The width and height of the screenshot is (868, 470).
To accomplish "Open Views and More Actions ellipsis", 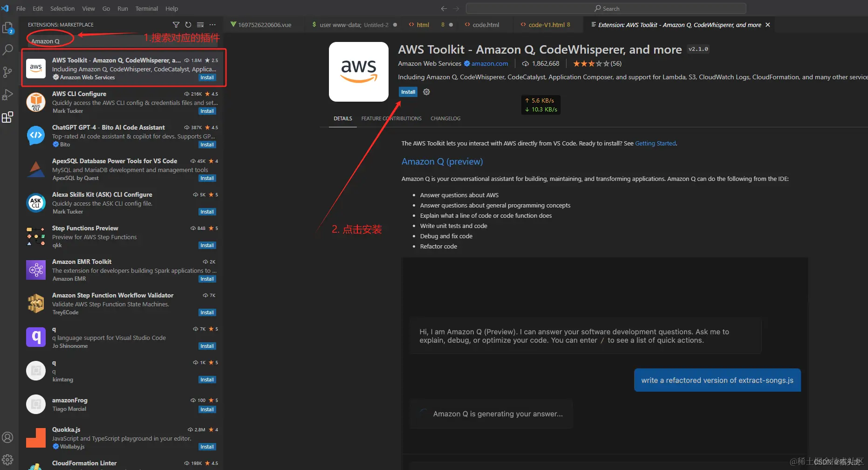I will (x=212, y=25).
